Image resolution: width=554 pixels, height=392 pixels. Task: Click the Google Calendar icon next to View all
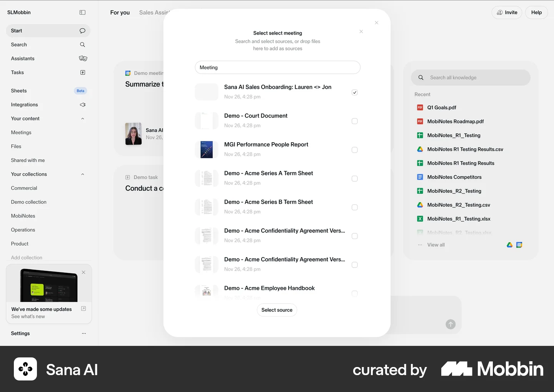coord(519,245)
